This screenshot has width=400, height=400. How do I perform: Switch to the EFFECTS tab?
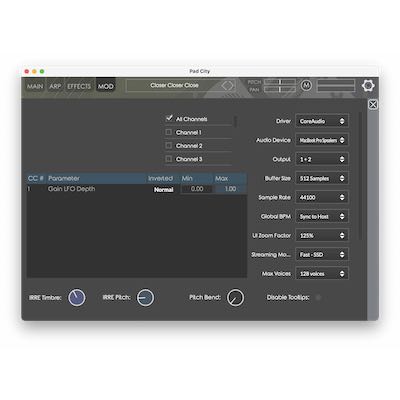(x=79, y=86)
